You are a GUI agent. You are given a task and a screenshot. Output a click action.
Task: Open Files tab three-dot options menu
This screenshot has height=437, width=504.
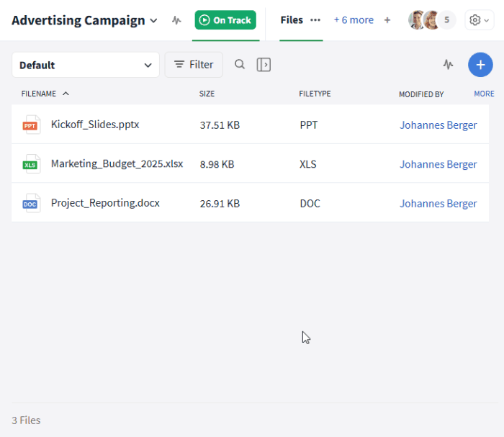[x=315, y=20]
